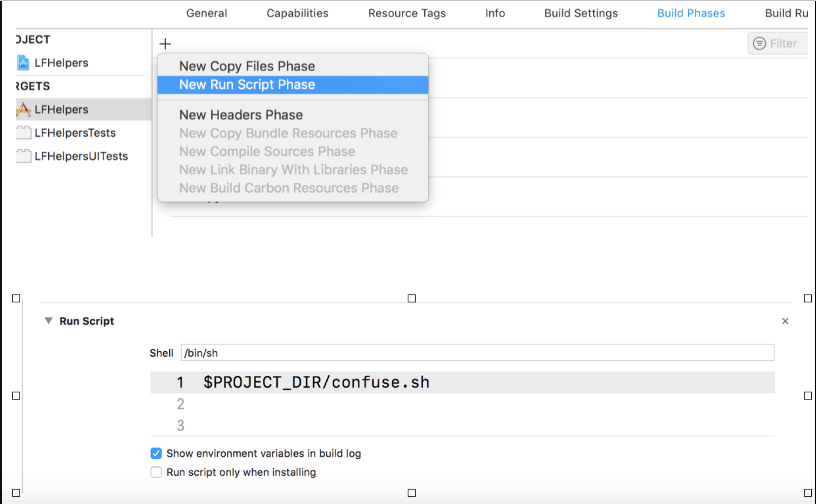Uncheck Show environment variables in build log
The height and width of the screenshot is (504, 816).
(x=156, y=454)
